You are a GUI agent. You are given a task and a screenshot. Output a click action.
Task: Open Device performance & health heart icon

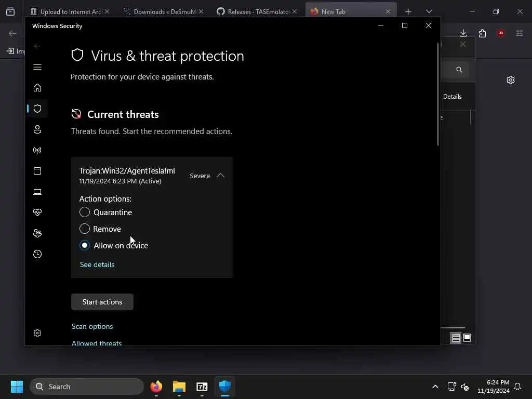coord(37,212)
